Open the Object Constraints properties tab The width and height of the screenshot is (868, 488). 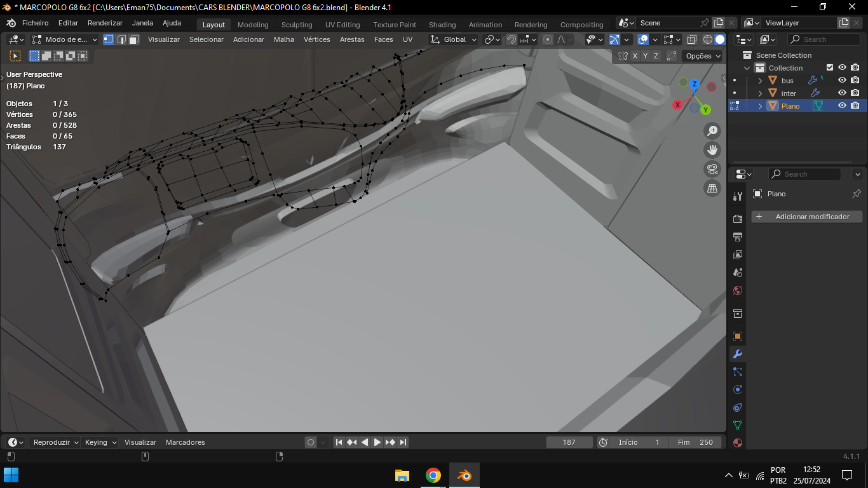pyautogui.click(x=738, y=407)
